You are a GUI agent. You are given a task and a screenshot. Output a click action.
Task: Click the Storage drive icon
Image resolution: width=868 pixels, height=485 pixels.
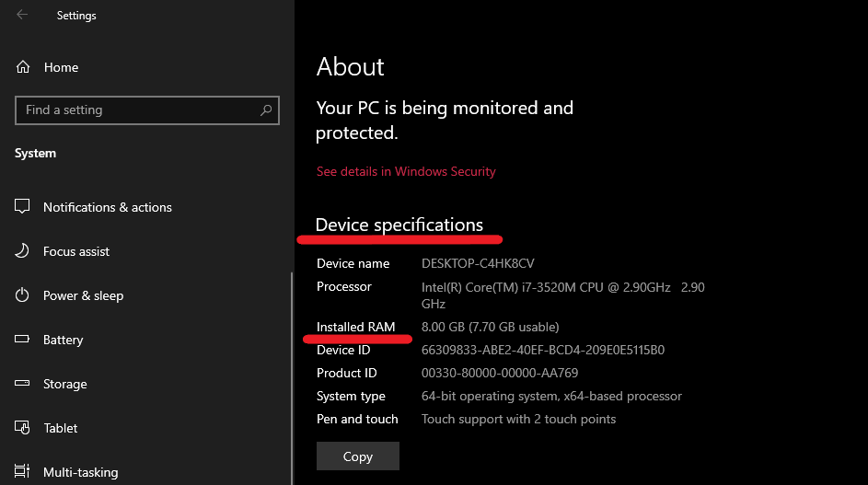point(22,383)
